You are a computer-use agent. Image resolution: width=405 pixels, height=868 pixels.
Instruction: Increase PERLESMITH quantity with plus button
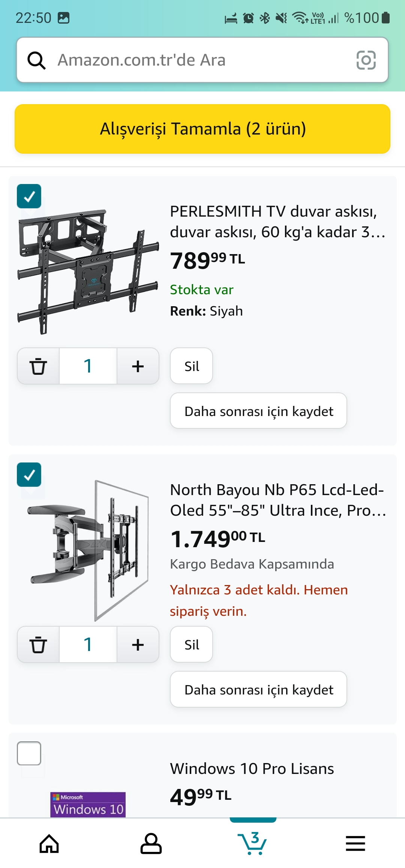click(x=138, y=366)
